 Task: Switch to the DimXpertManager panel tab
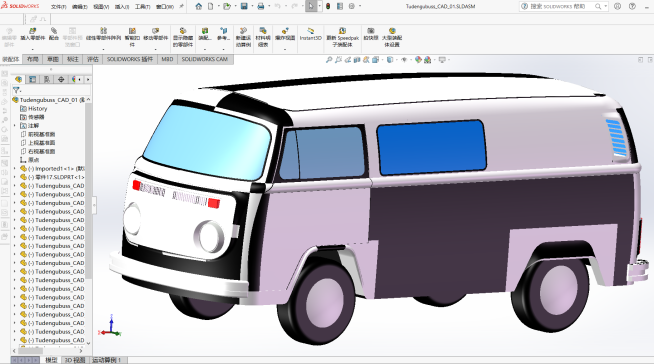(61, 79)
